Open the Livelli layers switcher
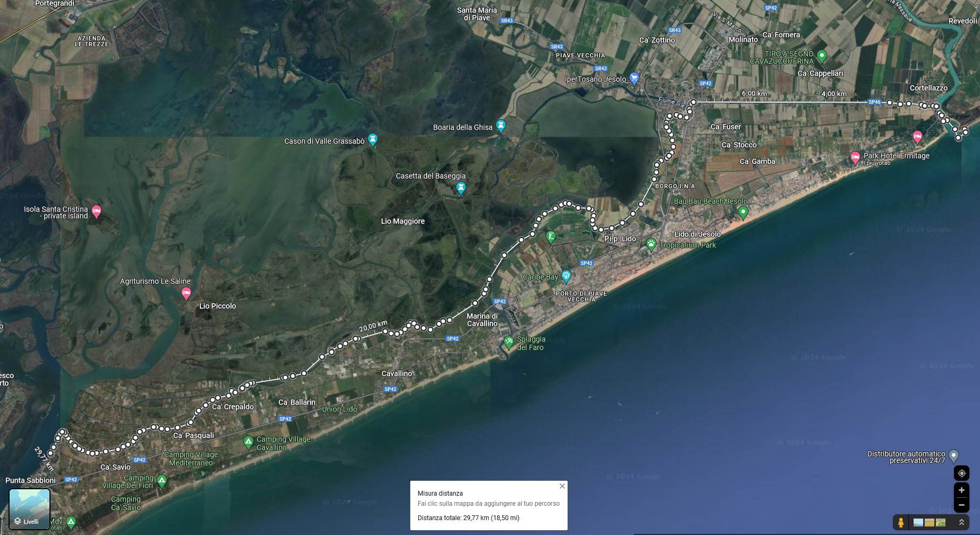Image resolution: width=980 pixels, height=535 pixels. pyautogui.click(x=30, y=509)
